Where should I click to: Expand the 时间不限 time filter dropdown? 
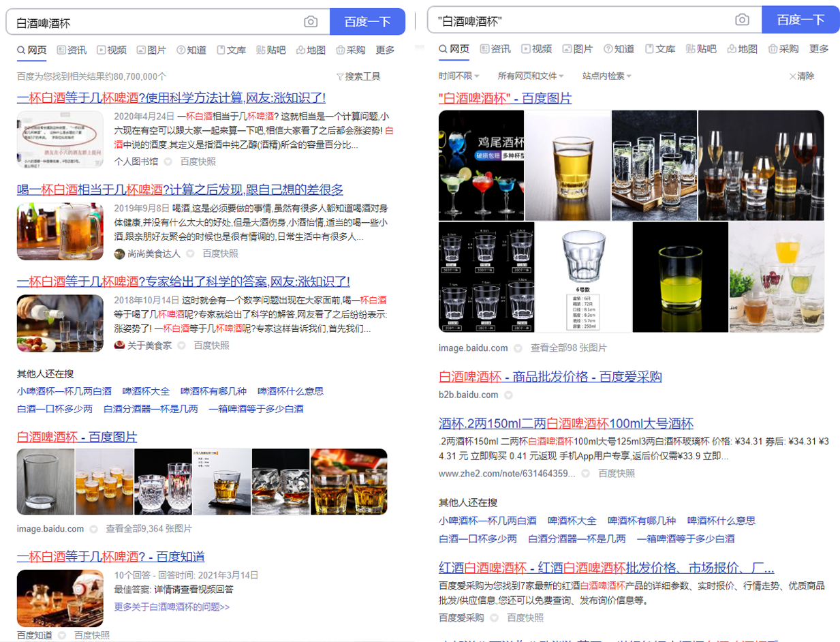459,76
